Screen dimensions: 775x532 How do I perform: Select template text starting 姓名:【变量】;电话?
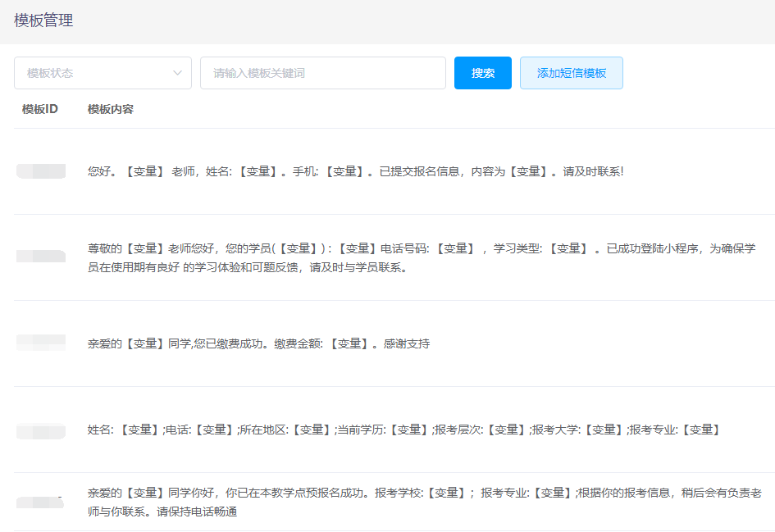pos(403,430)
